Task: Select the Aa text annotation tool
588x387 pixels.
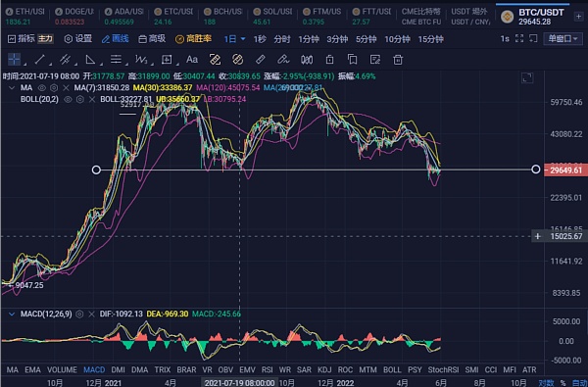Action: tap(192, 59)
